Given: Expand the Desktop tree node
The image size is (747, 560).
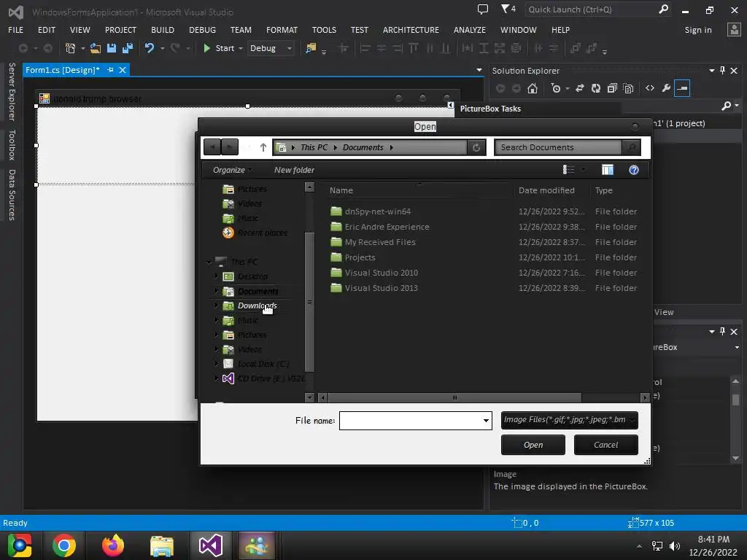Looking at the screenshot, I should coord(216,276).
